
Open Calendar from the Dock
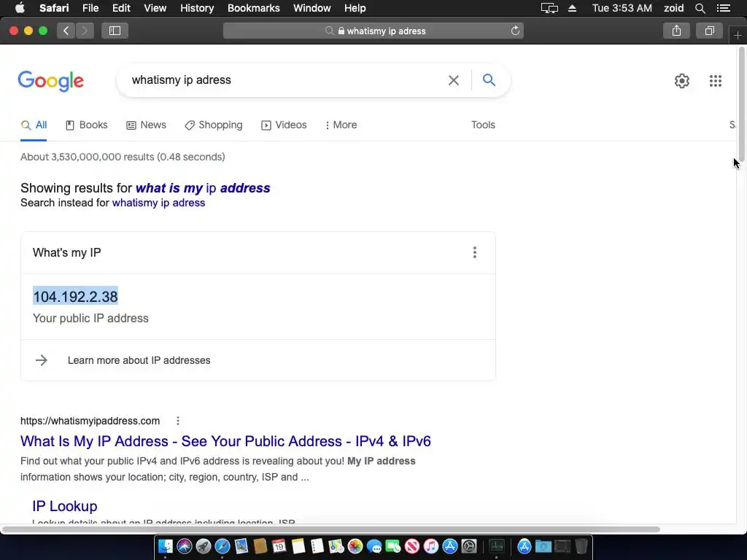click(x=279, y=545)
